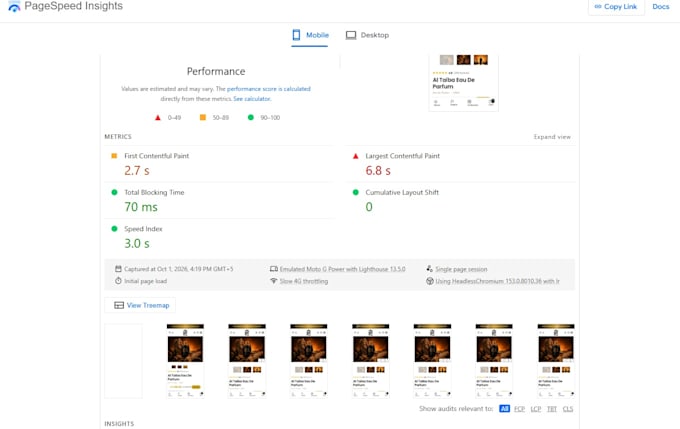Image resolution: width=680 pixels, height=429 pixels.
Task: Click the 3.0 s Speed Index value
Action: [137, 243]
